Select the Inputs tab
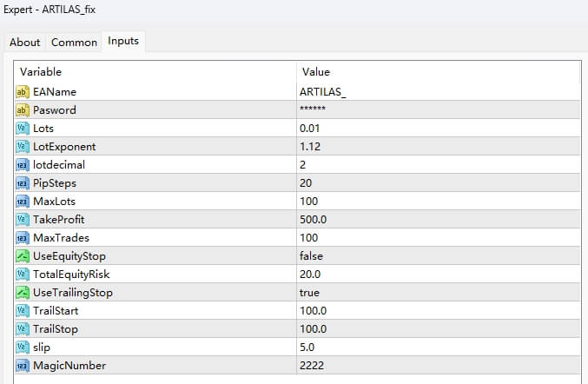Viewport: 588px width, 384px height. click(123, 41)
